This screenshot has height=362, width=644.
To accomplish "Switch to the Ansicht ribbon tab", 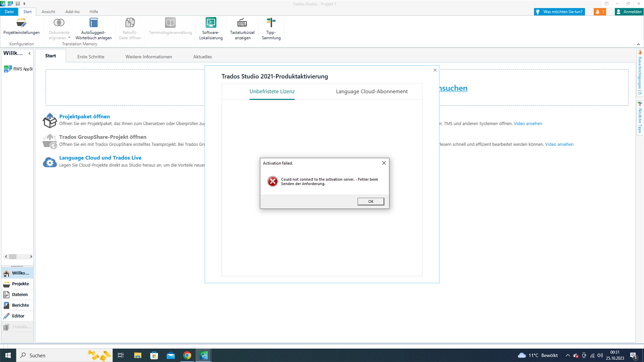I will 48,11.
